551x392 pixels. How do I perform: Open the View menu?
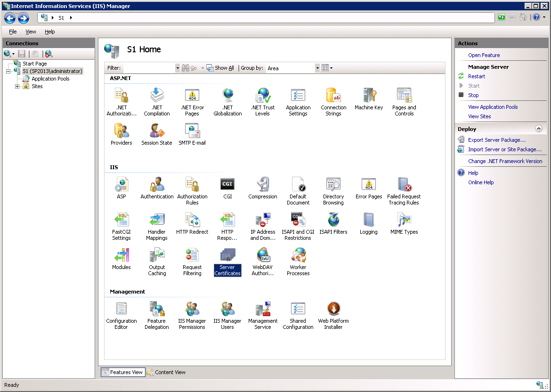30,32
